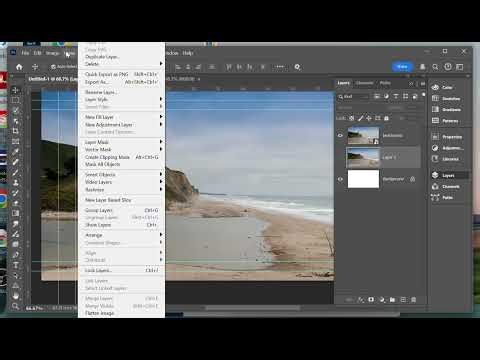Select the Zoom tool in the toolbar
This screenshot has height=360, width=480.
[15, 306]
